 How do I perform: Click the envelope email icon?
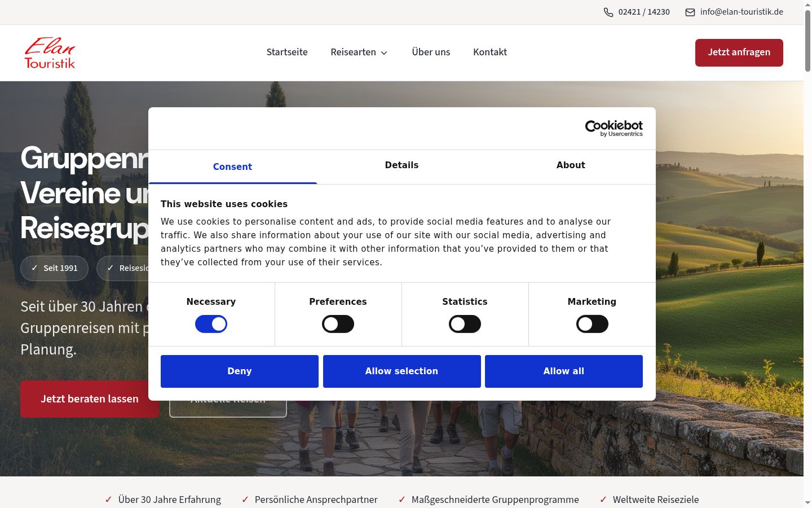[x=690, y=12]
